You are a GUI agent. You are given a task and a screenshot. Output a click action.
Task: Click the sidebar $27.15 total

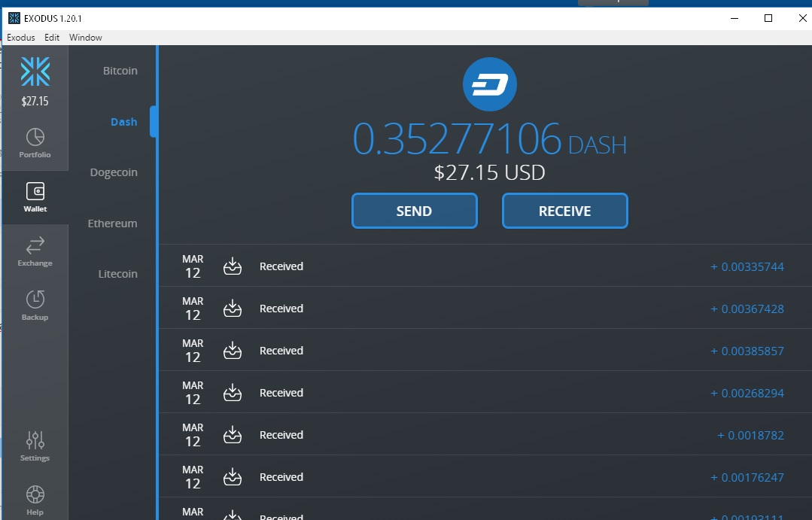35,101
